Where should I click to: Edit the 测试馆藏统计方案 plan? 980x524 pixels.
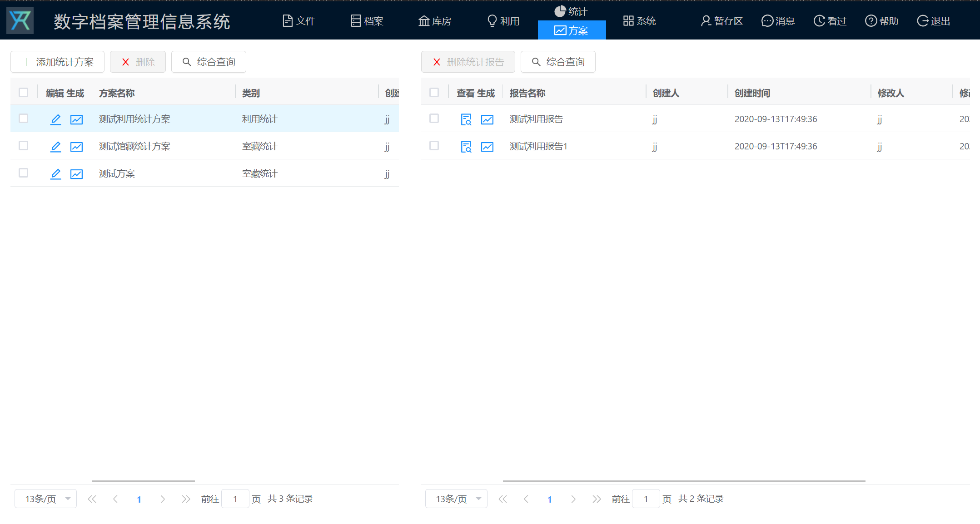(55, 147)
